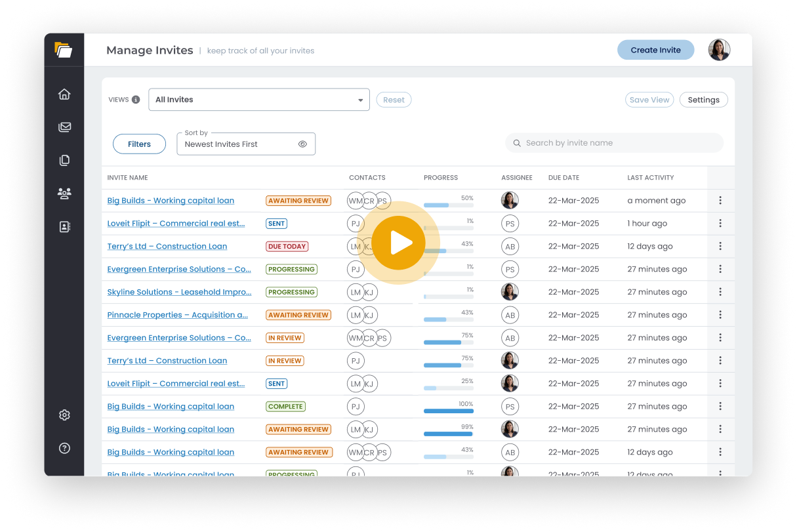
Task: Open the Big Builds - Working capital loan invite
Action: 171,200
